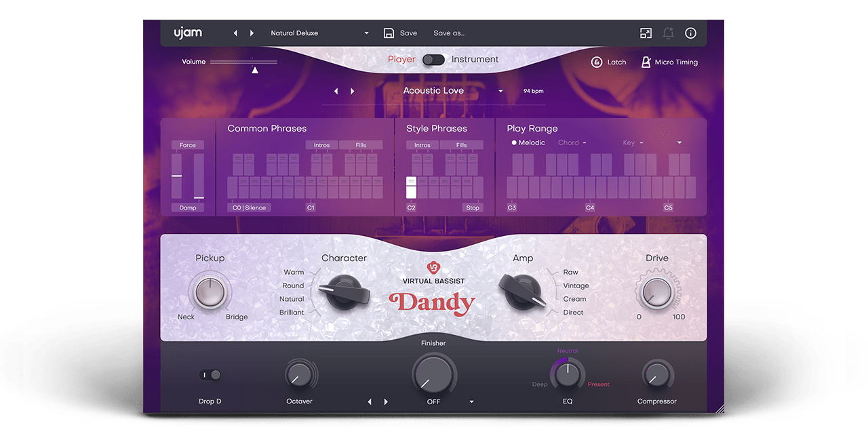868x434 pixels.
Task: Enable the Latch button
Action: click(x=608, y=62)
